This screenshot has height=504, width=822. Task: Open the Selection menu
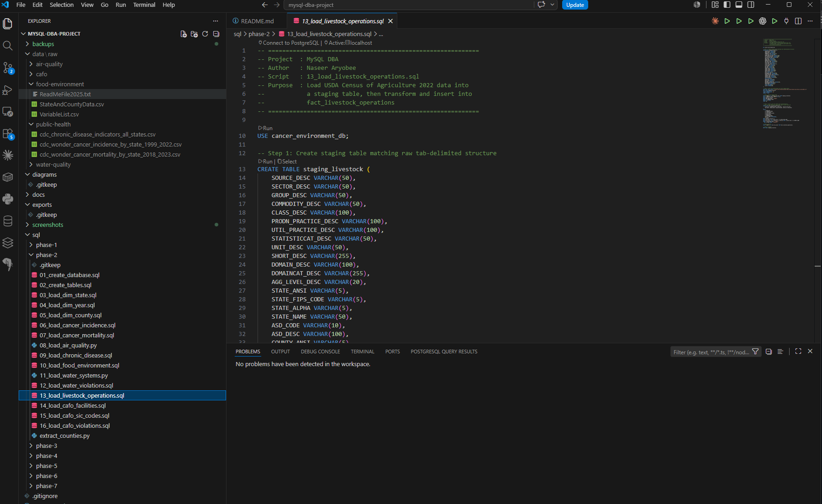[x=62, y=5]
